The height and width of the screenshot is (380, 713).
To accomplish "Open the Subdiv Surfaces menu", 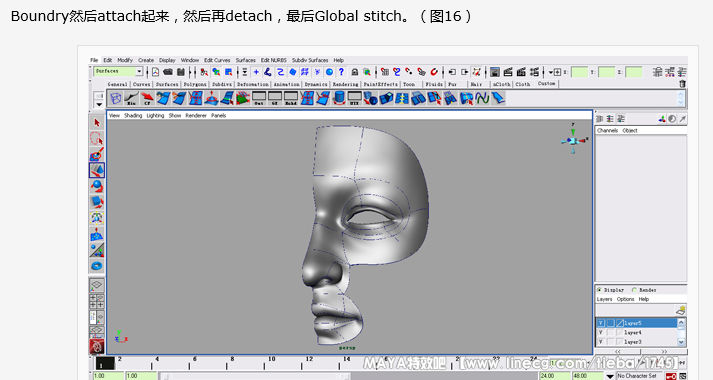I will (310, 60).
